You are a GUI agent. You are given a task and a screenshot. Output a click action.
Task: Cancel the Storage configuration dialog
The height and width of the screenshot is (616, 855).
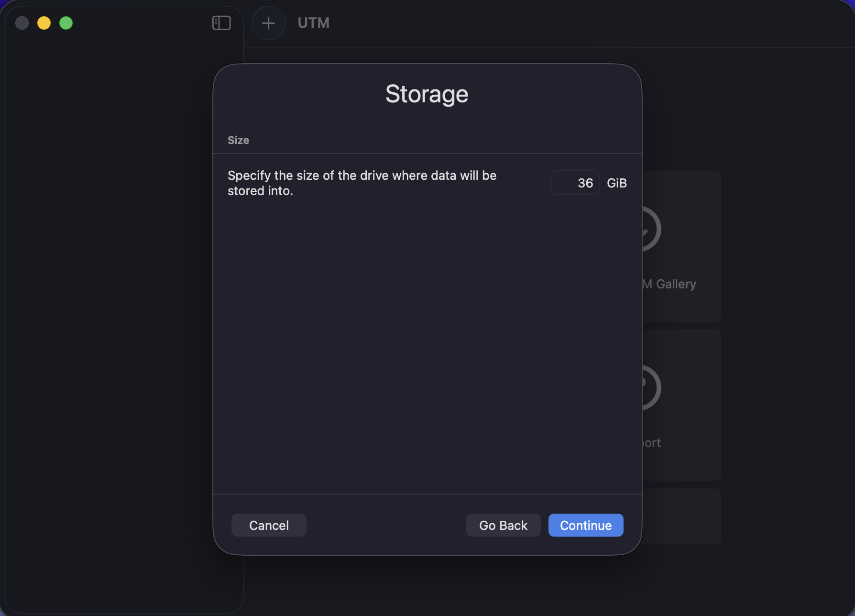(268, 525)
